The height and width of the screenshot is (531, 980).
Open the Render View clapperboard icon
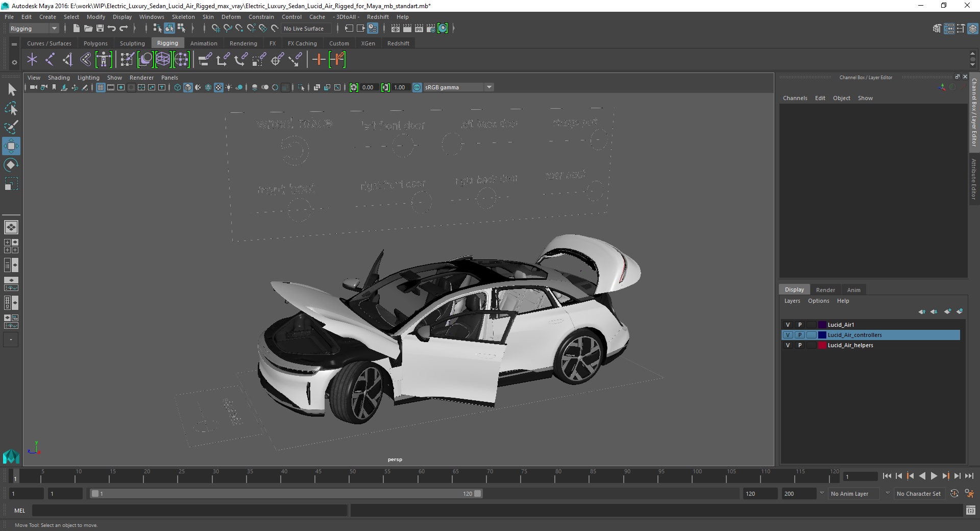click(x=395, y=29)
